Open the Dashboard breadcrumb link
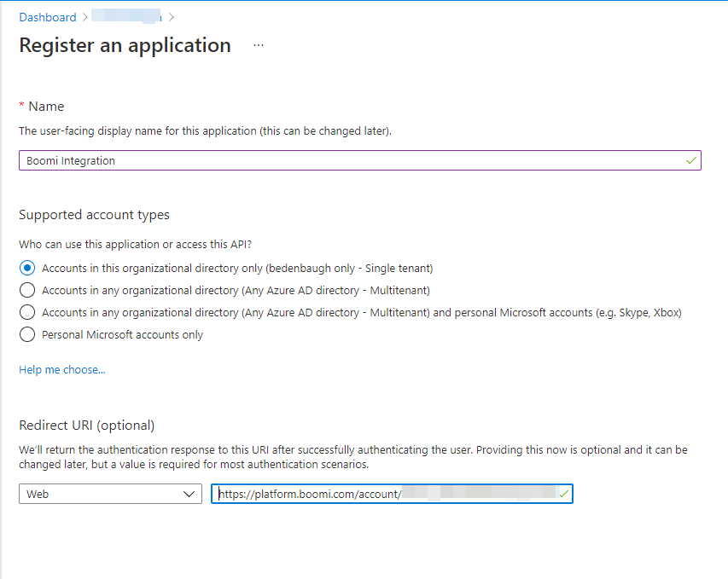Viewport: 728px width, 579px height. 47,17
